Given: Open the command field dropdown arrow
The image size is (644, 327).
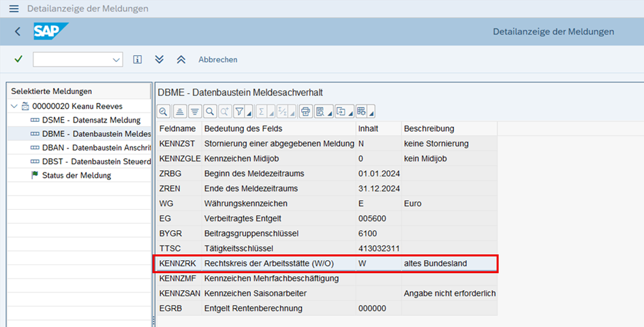Looking at the screenshot, I should tap(115, 60).
